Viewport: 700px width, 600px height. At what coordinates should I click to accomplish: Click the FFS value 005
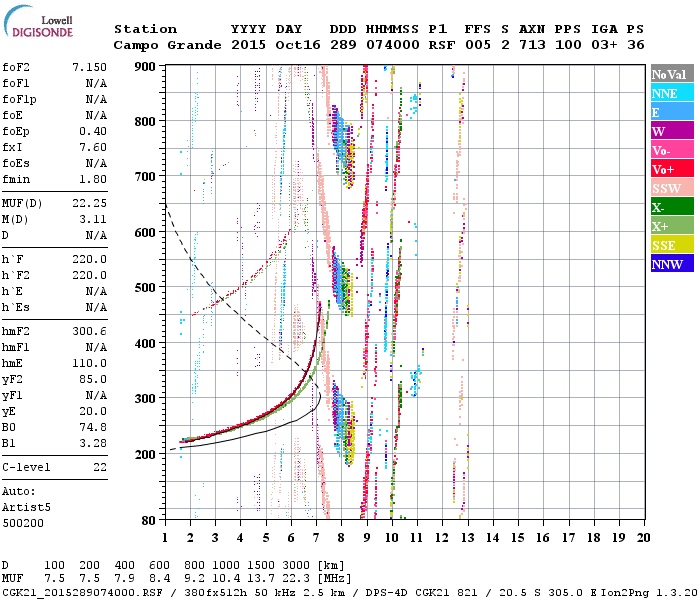click(x=478, y=45)
